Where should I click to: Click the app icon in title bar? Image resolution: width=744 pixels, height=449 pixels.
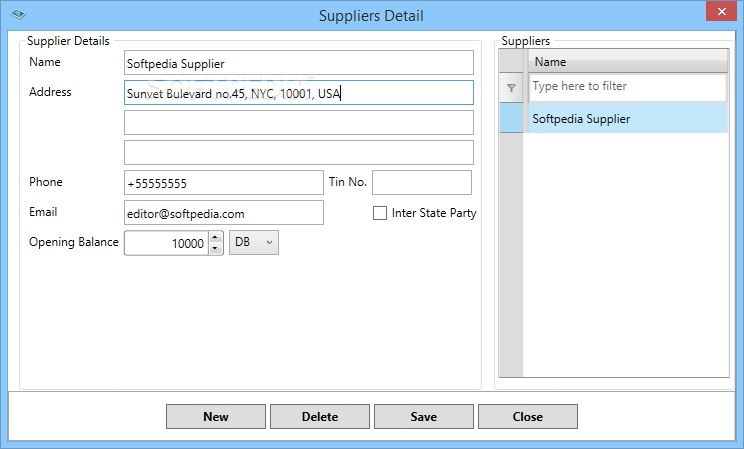click(18, 14)
